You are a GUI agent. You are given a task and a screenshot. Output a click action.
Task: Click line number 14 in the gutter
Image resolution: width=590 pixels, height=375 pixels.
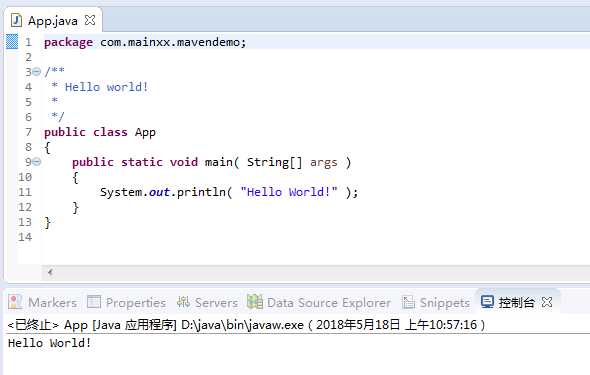[25, 237]
